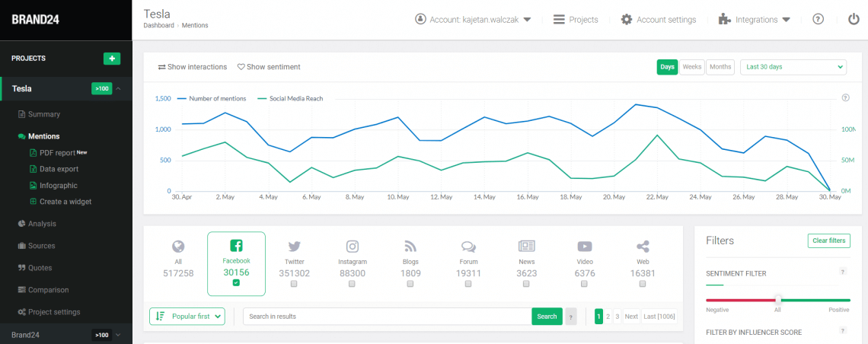Select the Blogs RSS icon

click(x=410, y=247)
